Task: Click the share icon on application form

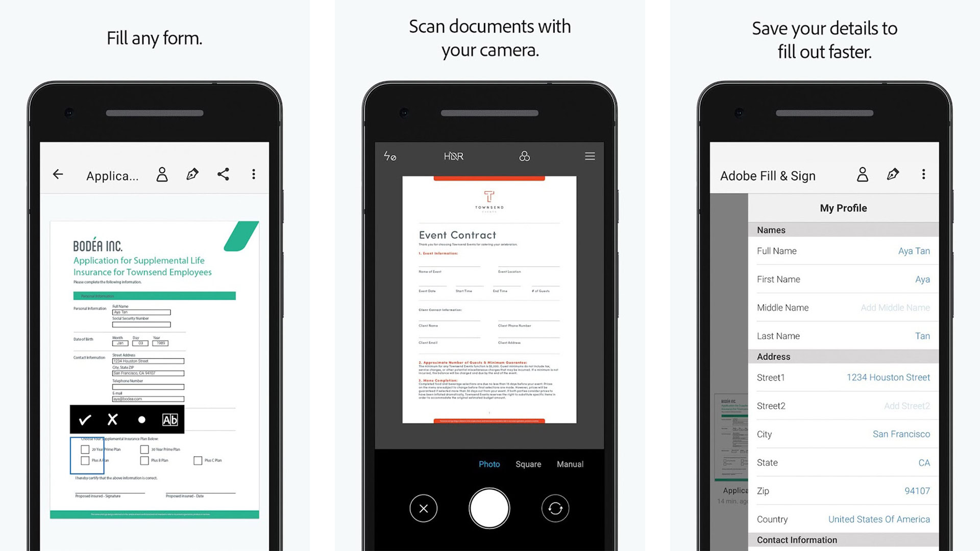Action: click(224, 174)
